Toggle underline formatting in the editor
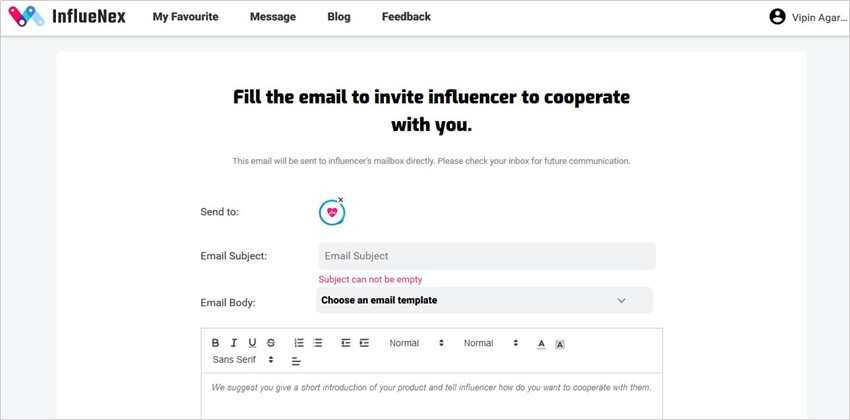Viewport: 850px width, 420px height. 252,343
